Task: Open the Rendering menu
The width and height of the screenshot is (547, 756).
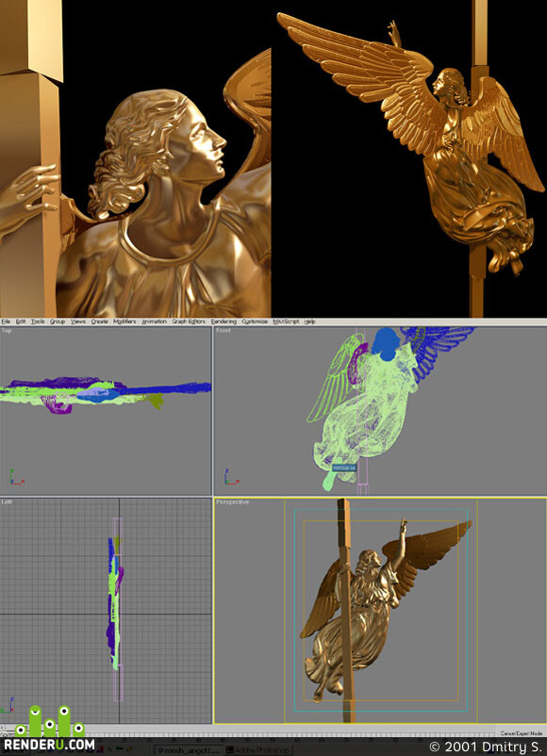Action: point(224,321)
